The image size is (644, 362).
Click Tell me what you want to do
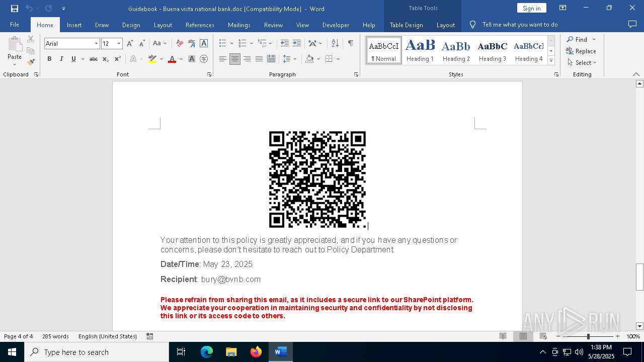coord(514,25)
